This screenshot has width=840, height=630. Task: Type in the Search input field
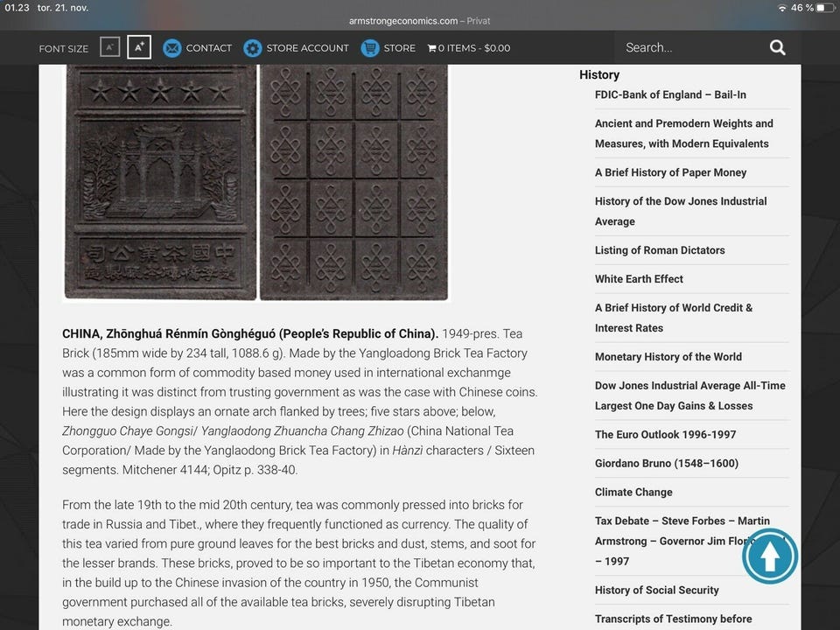pyautogui.click(x=691, y=48)
